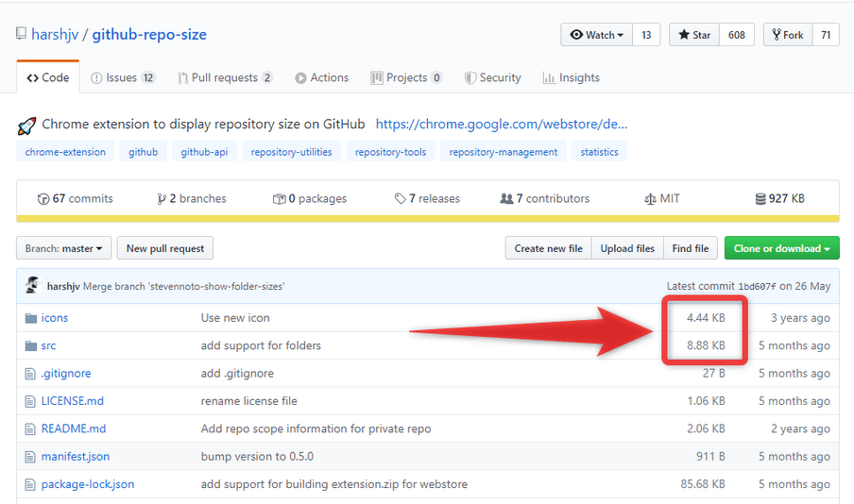Click the Projects tab board icon
The height and width of the screenshot is (504, 854).
point(376,77)
